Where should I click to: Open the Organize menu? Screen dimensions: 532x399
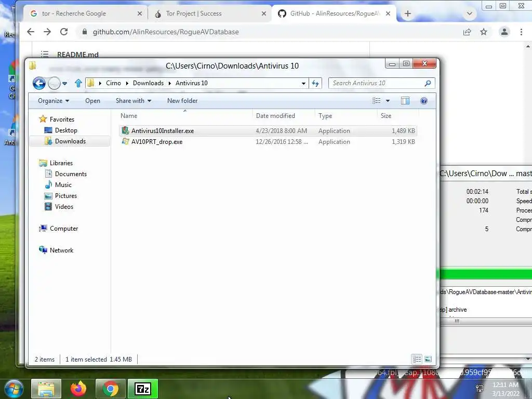click(x=54, y=101)
